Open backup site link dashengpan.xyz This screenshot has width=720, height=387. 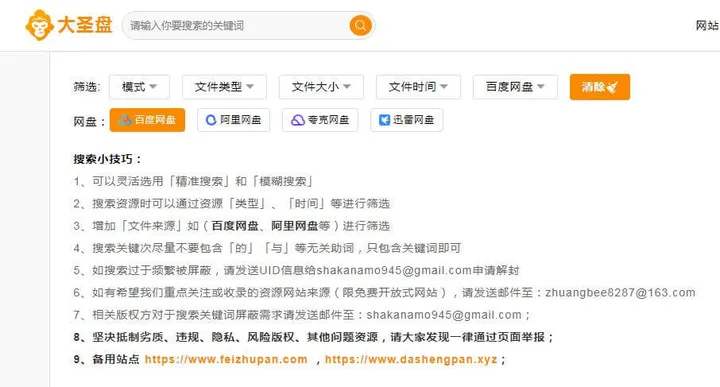(x=411, y=359)
